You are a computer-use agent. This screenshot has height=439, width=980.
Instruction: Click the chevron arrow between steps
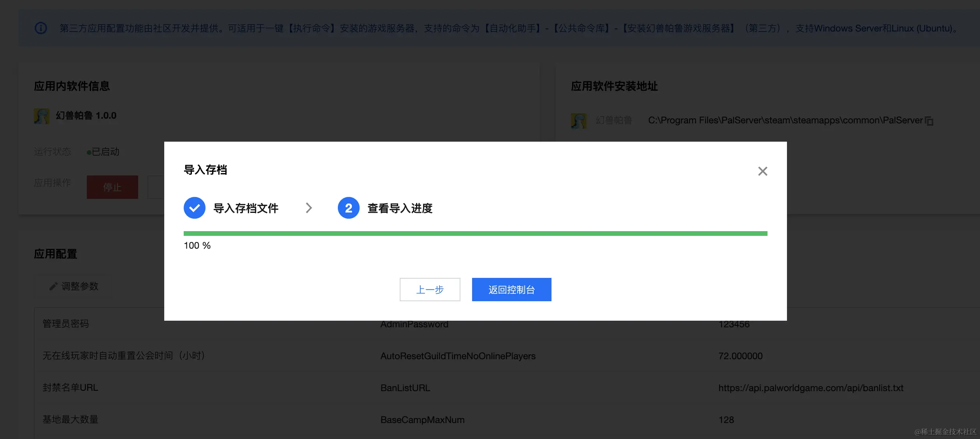[309, 208]
